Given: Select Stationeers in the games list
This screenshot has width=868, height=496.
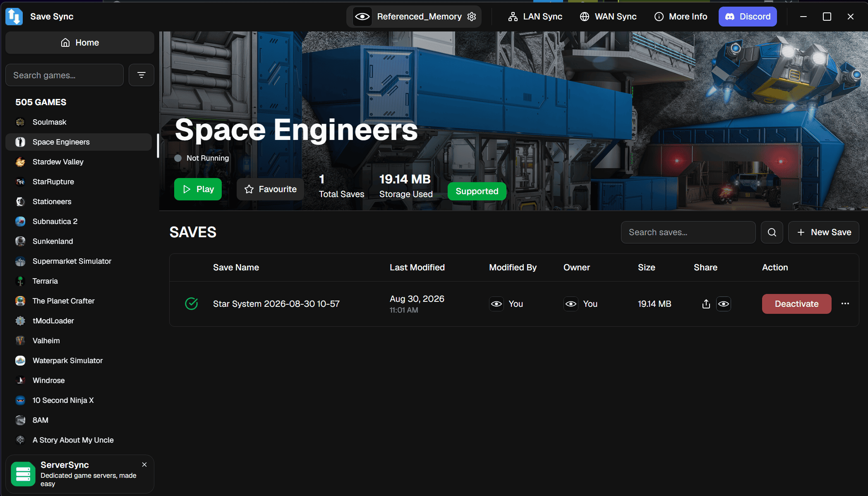Looking at the screenshot, I should pyautogui.click(x=79, y=202).
